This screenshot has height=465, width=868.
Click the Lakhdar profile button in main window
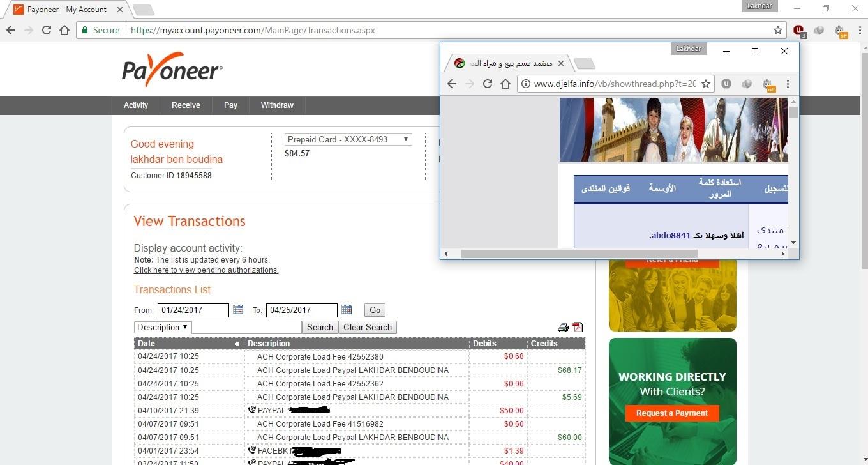pos(760,6)
